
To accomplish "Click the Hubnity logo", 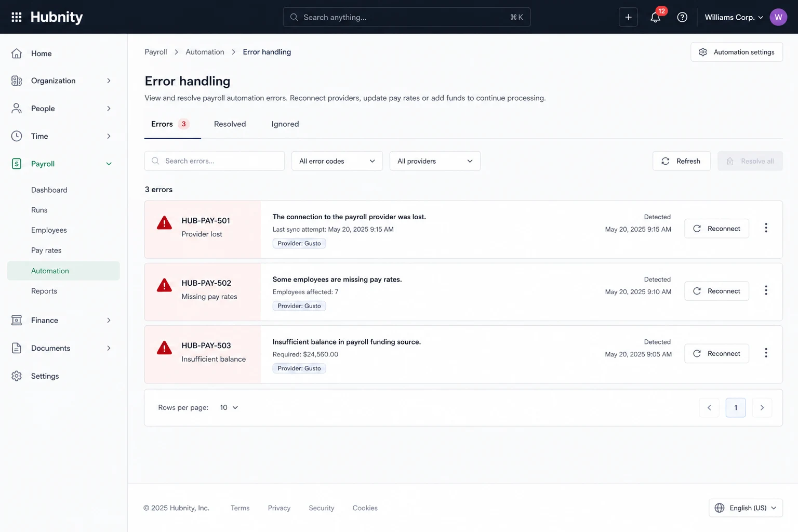I will pos(57,17).
